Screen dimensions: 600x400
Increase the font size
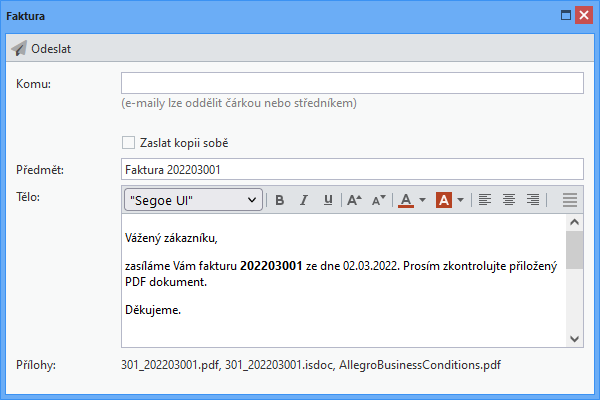[x=354, y=200]
